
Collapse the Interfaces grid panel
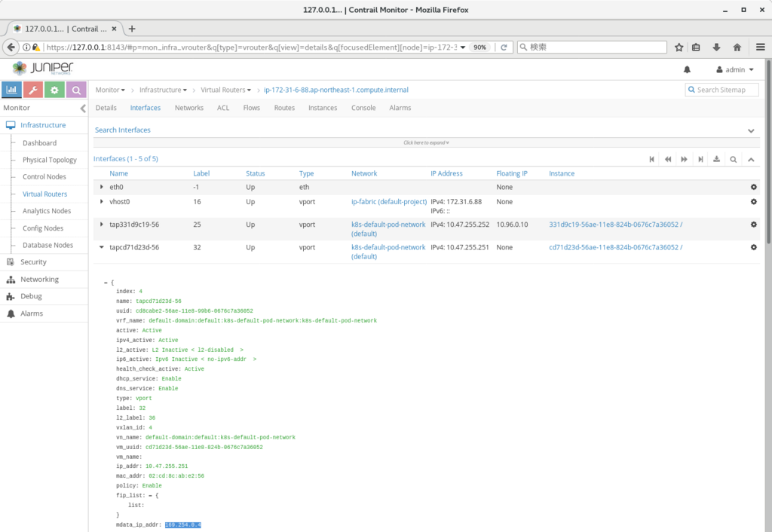coord(751,160)
